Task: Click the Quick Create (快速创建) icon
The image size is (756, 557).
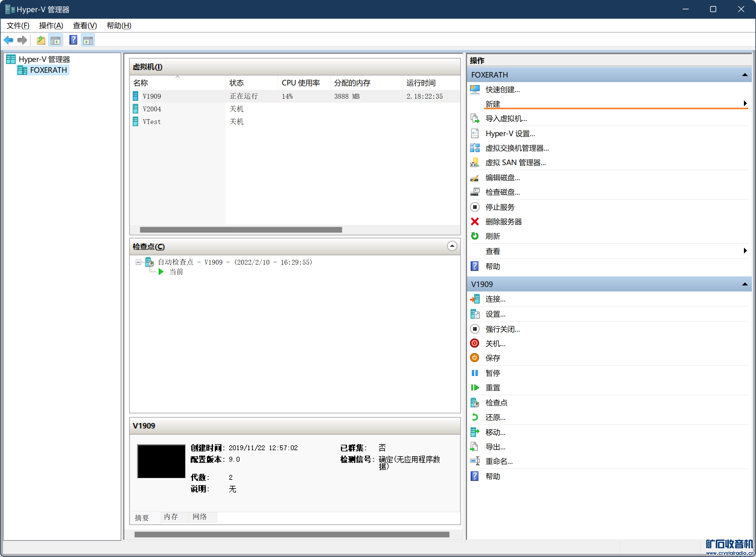Action: pos(475,89)
